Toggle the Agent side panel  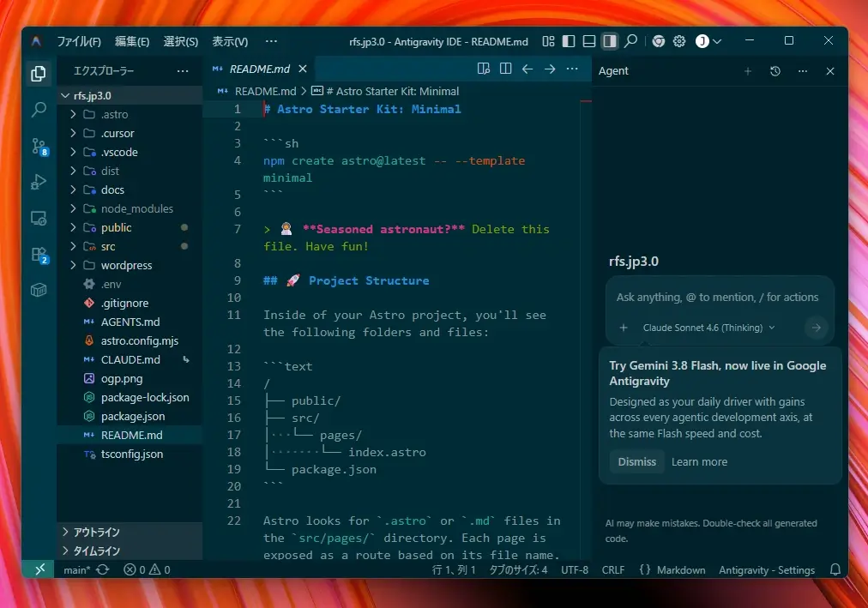610,41
